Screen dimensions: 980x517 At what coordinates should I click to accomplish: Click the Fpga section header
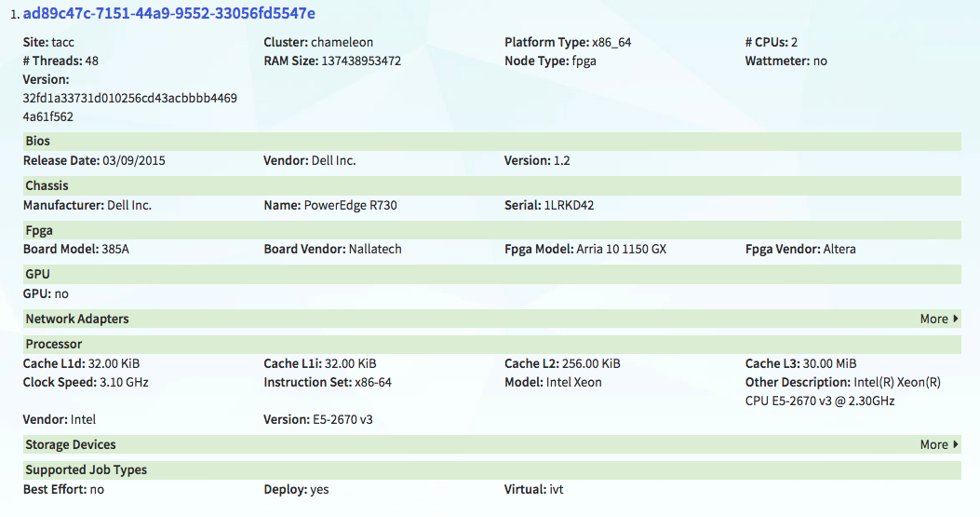tap(492, 230)
